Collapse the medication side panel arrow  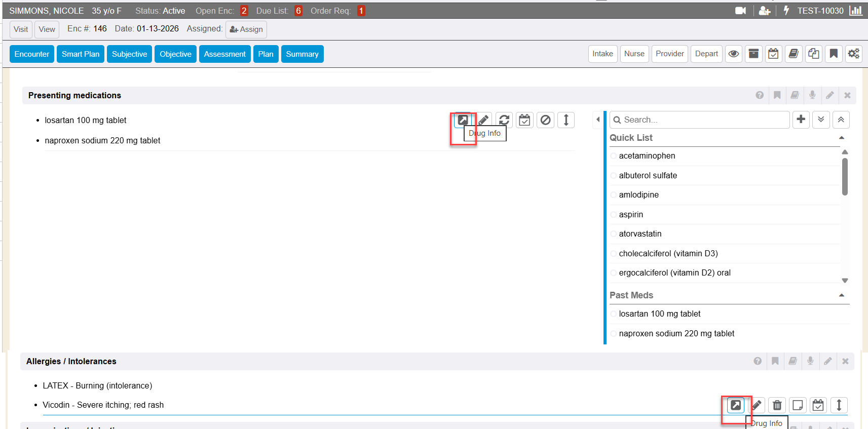pos(598,120)
